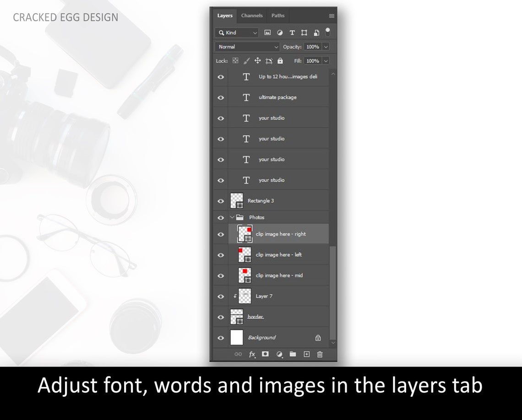Create a new layer
Screen dimensions: 522x420
pyautogui.click(x=306, y=354)
